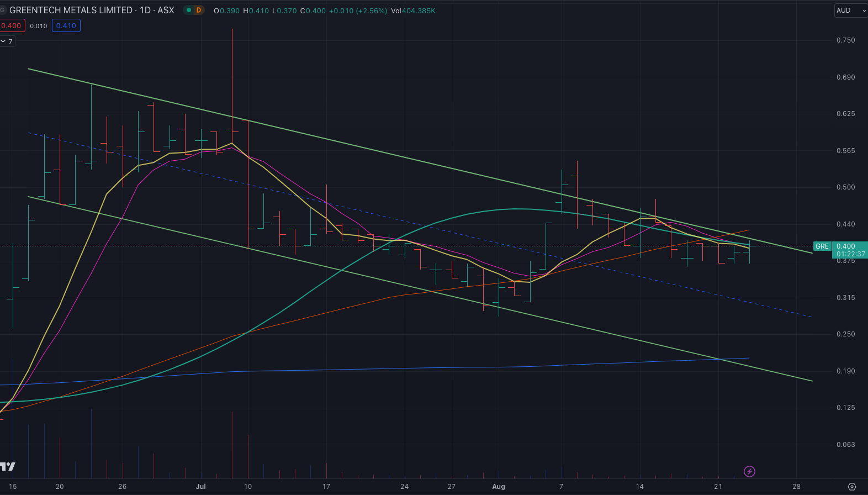Click the 0.440 price axis label
This screenshot has height=495, width=868.
846,224
